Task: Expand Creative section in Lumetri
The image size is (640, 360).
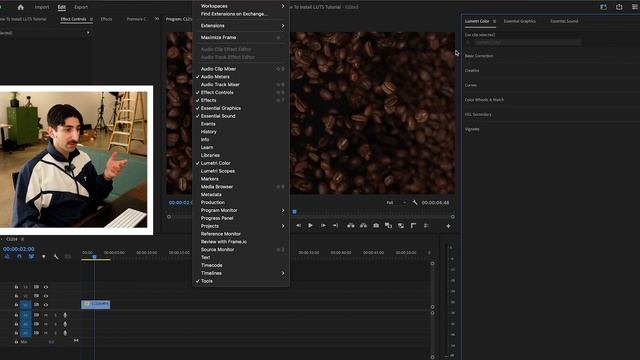Action: 472,71
